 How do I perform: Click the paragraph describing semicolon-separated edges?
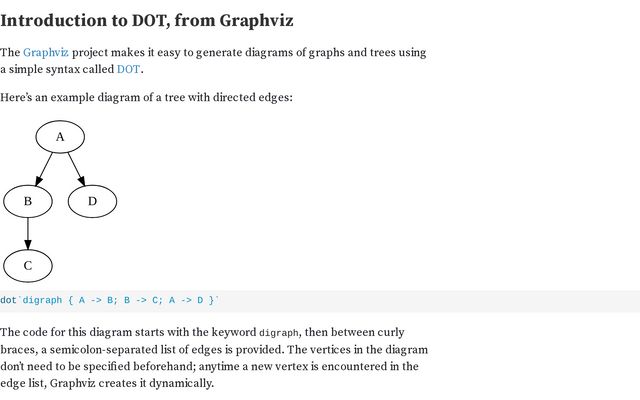(214, 358)
